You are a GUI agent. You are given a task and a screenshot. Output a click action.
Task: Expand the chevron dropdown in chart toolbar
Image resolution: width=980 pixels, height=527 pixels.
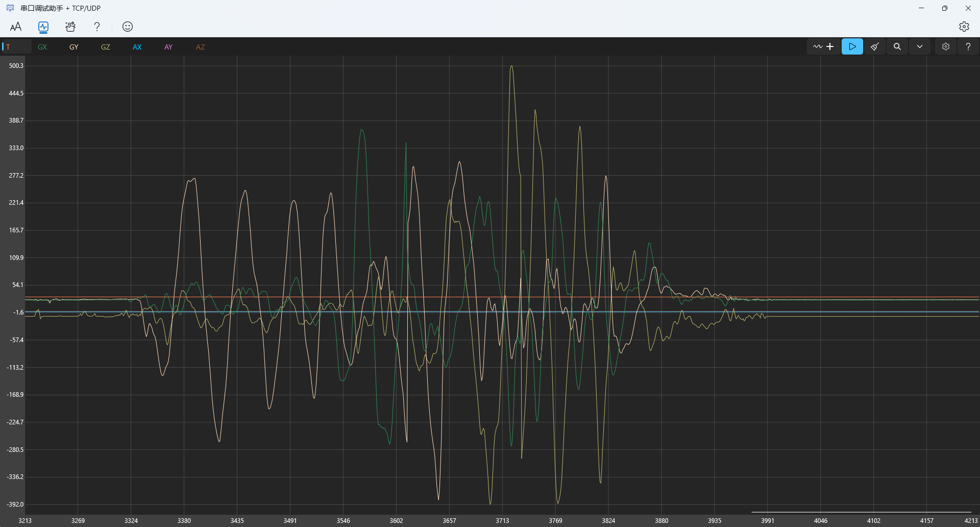point(920,46)
